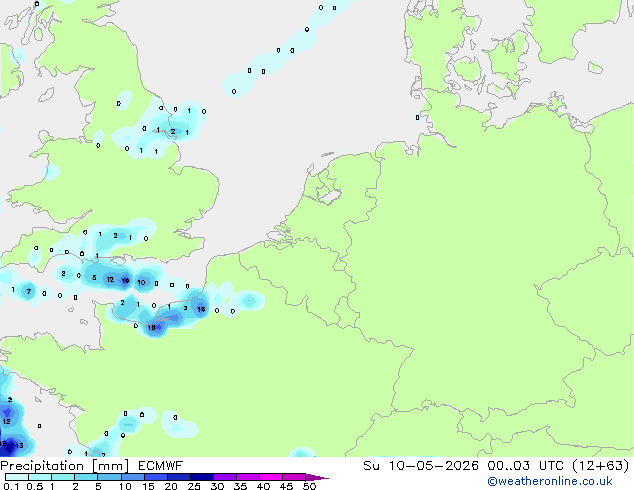Click the '10' precipitation value in the Channel
The image size is (634, 490).
click(x=141, y=282)
